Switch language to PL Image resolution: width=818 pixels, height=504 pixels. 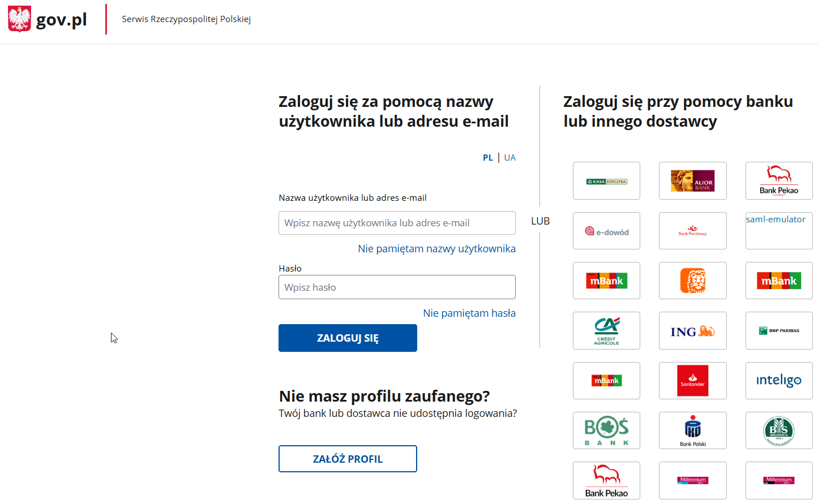click(x=487, y=157)
